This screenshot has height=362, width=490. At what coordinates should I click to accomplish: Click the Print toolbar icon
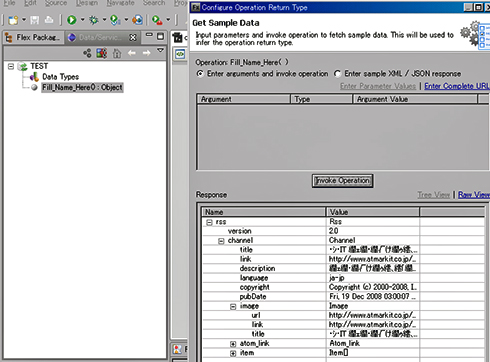(49, 20)
